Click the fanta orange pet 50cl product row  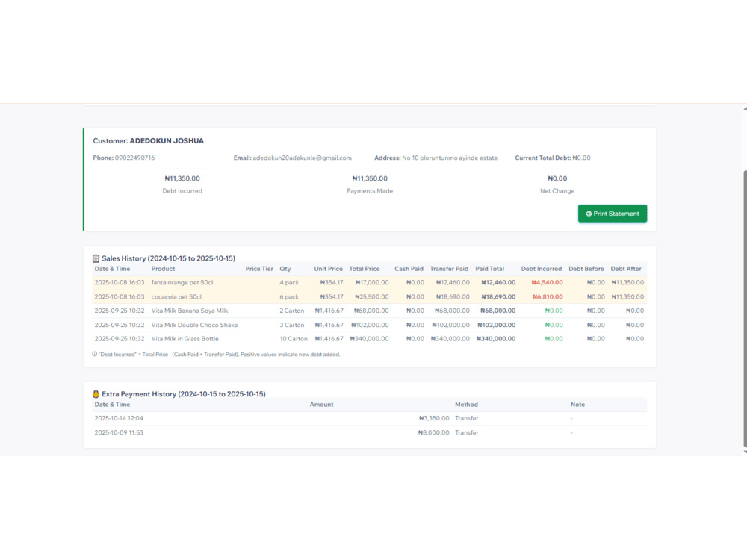tap(370, 282)
